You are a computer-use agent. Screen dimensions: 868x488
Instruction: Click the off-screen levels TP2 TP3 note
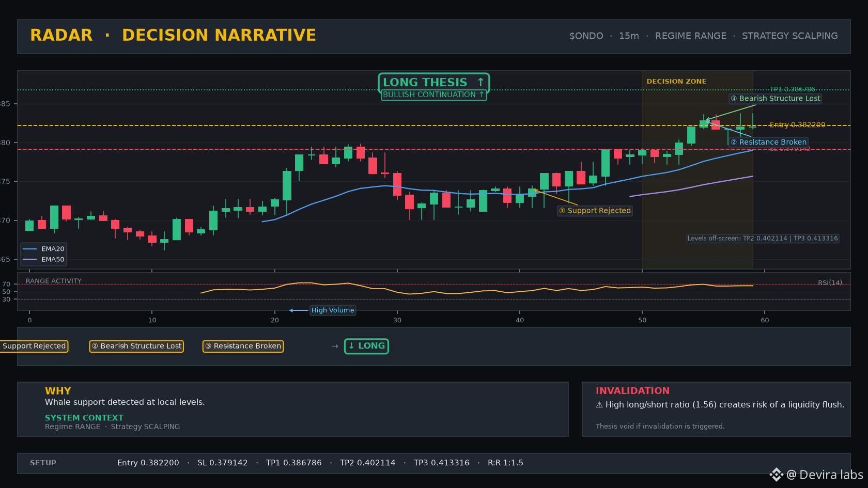coord(763,239)
